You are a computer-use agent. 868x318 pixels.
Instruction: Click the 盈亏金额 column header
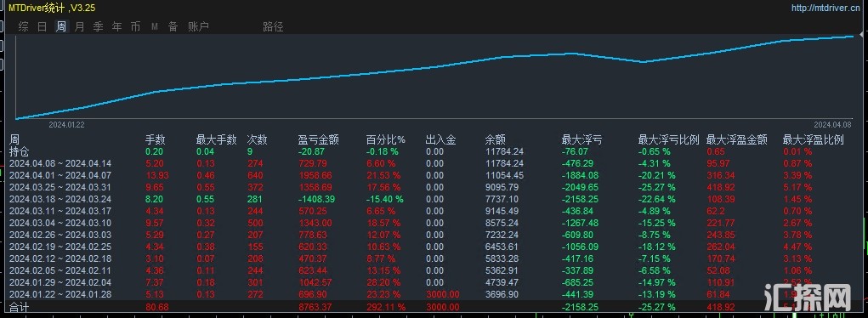(x=318, y=139)
